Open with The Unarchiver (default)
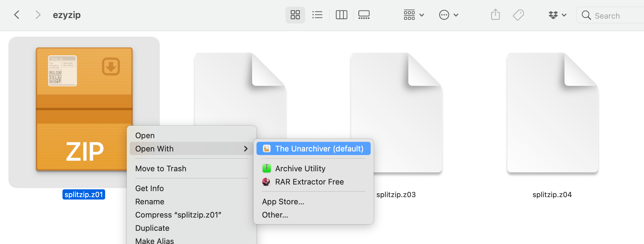Image resolution: width=644 pixels, height=244 pixels. [314, 149]
